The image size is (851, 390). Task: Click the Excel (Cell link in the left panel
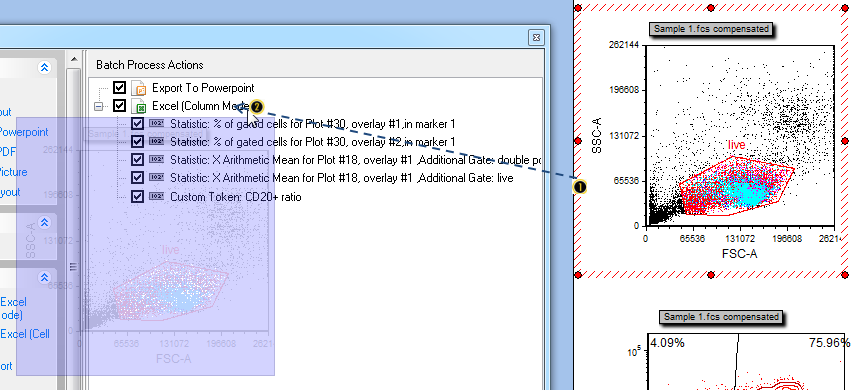pyautogui.click(x=25, y=334)
